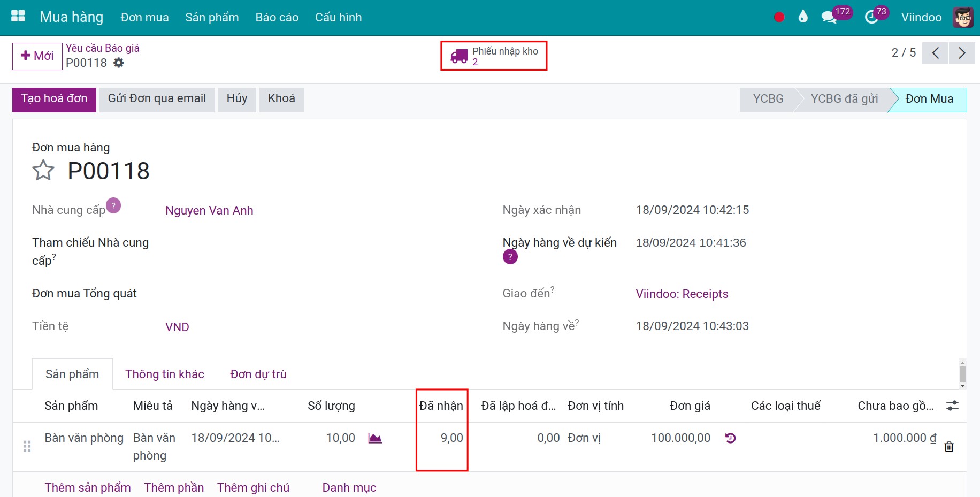Screen dimensions: 980x497
Task: Open the activities clock icon
Action: click(871, 17)
